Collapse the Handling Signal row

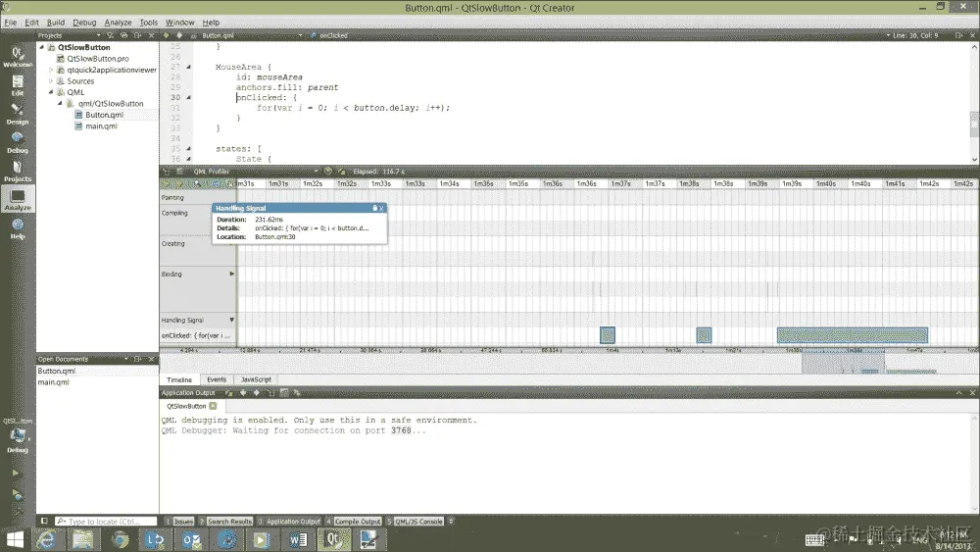(x=232, y=320)
